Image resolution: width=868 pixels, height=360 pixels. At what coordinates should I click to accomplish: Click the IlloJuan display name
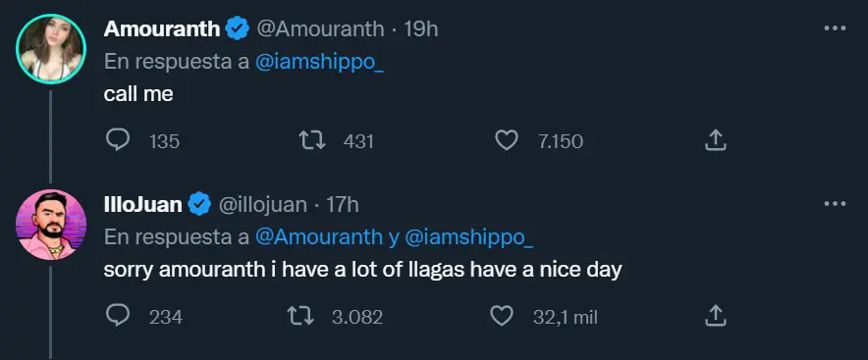(142, 205)
